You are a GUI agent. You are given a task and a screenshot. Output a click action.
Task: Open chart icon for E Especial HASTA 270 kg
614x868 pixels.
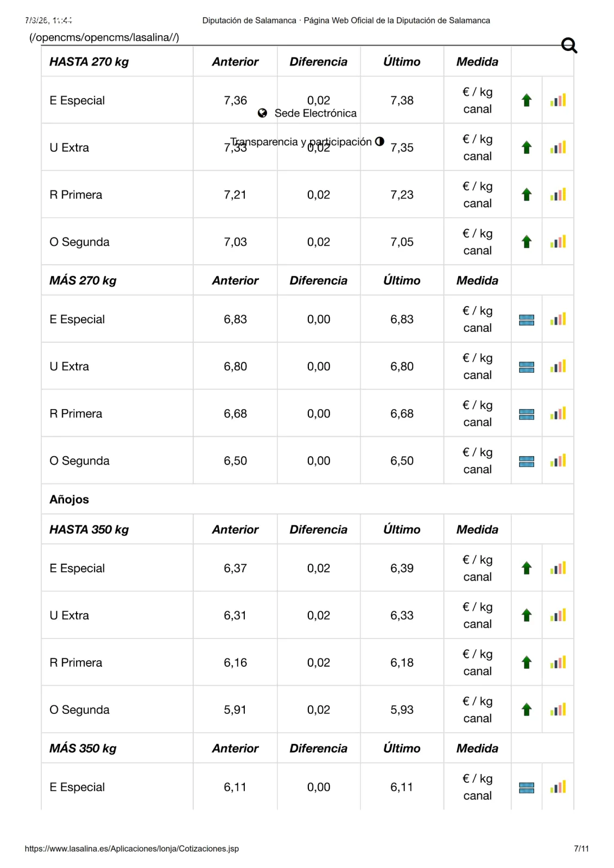pyautogui.click(x=558, y=100)
